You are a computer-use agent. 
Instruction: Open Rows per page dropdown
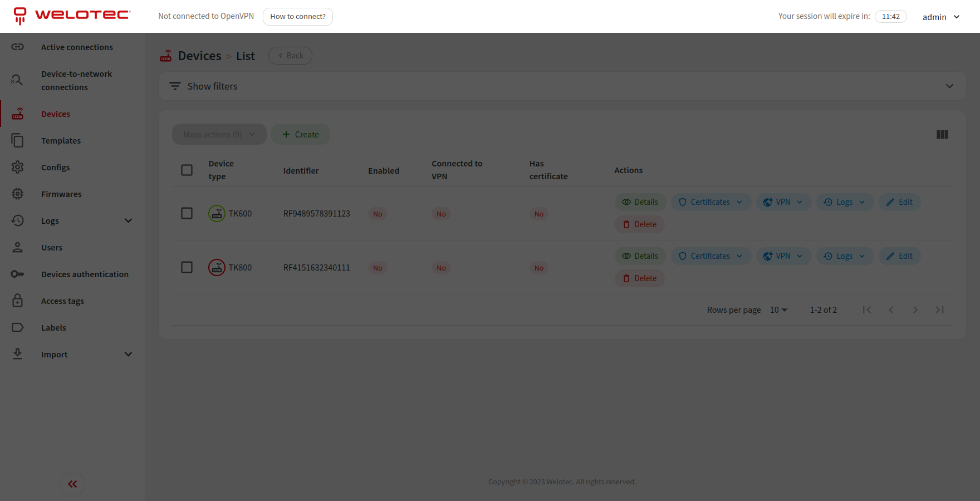[x=778, y=310]
